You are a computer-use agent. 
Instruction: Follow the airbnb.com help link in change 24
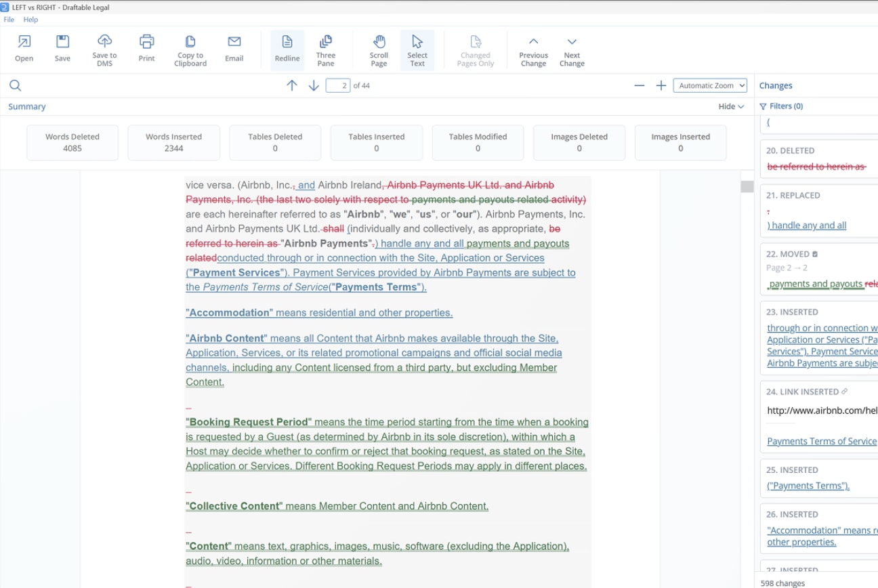pyautogui.click(x=822, y=409)
